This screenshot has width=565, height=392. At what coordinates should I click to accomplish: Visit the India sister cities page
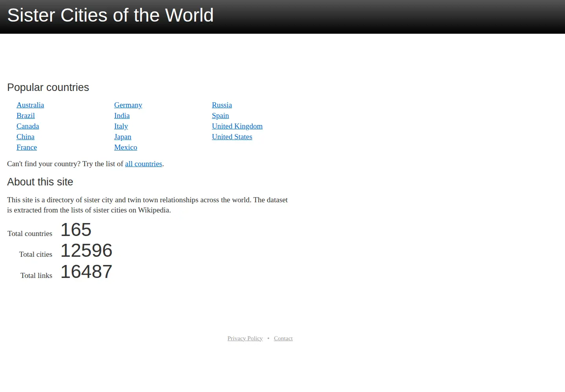pos(122,116)
